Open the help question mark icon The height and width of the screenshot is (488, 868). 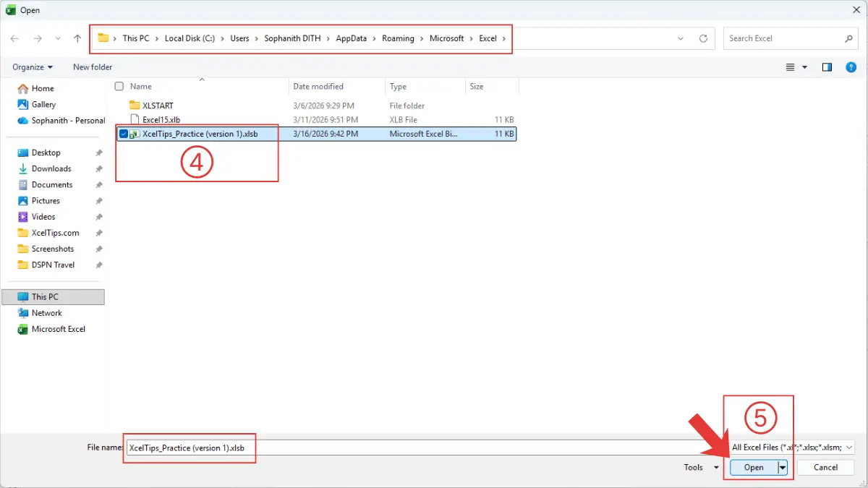(x=851, y=67)
